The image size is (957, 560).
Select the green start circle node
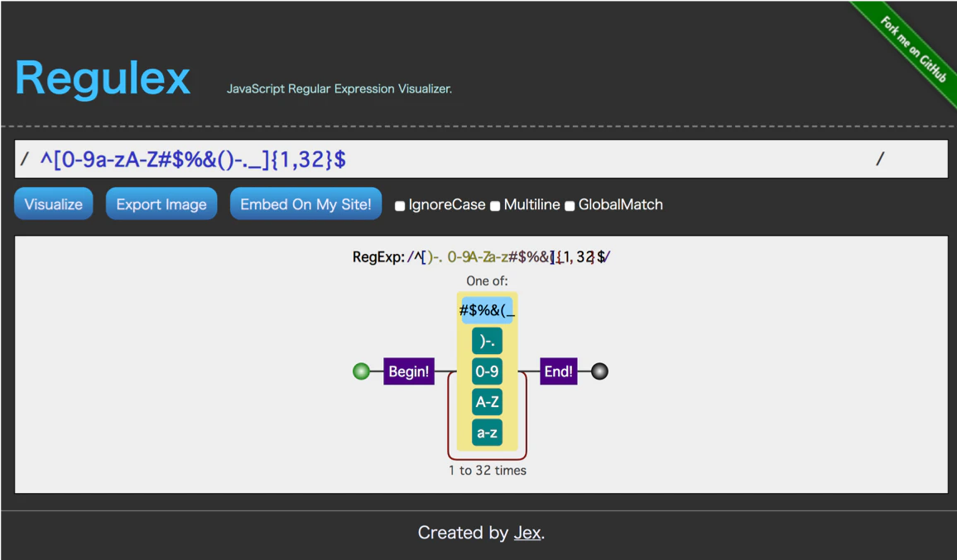[x=361, y=371]
